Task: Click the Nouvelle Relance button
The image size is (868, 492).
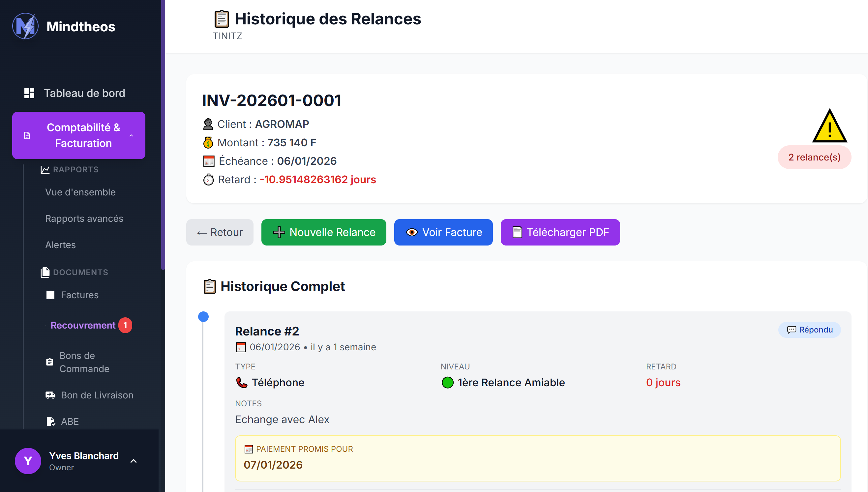Action: [323, 232]
